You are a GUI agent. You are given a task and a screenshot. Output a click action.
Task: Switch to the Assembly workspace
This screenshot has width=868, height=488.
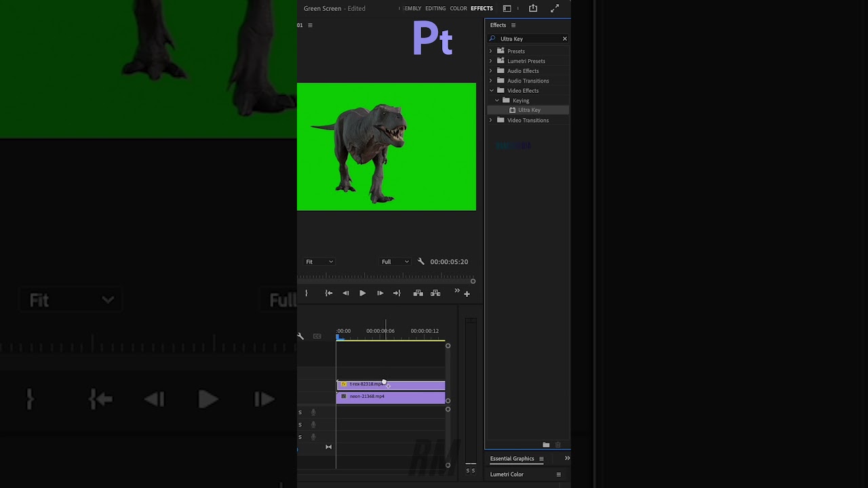[412, 8]
